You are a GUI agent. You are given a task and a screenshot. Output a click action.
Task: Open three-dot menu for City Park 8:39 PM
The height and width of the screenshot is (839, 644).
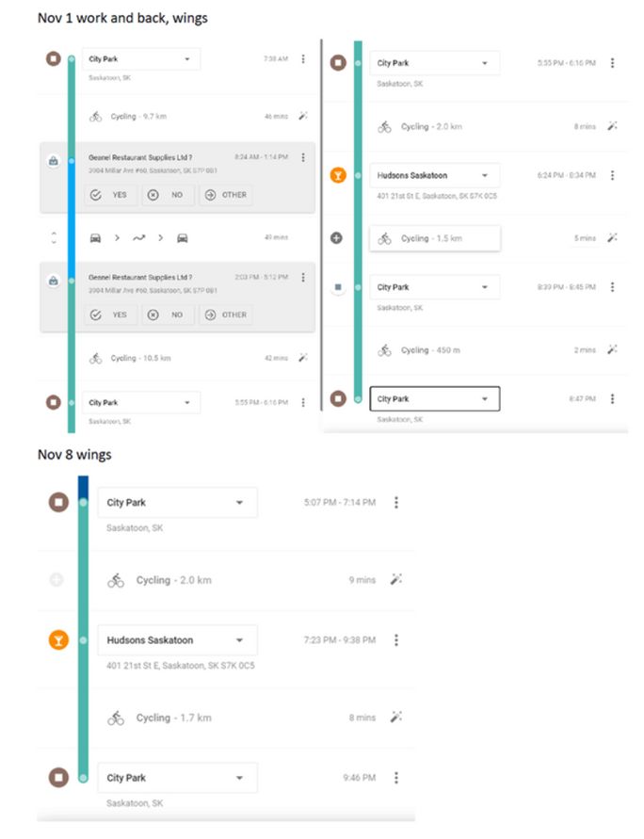point(612,287)
